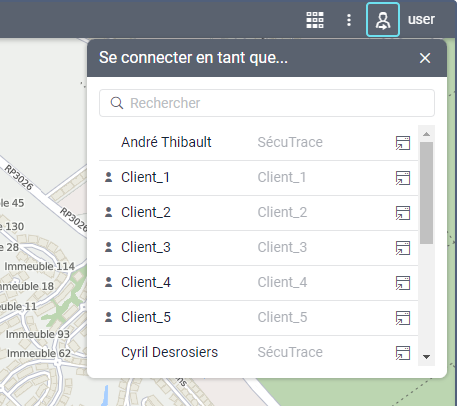The height and width of the screenshot is (406, 457).
Task: Click the user name in header
Action: pyautogui.click(x=421, y=20)
